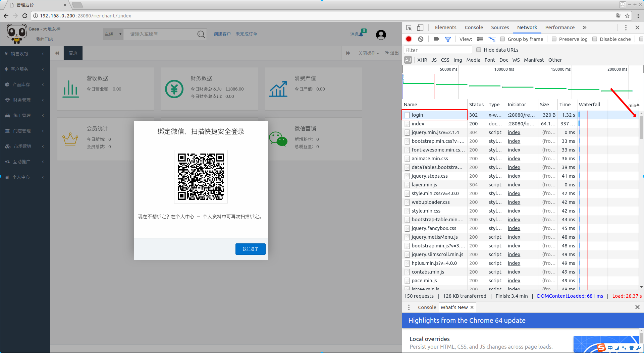Viewport: 644px width, 353px height.
Task: Go back in the browser
Action: pos(6,16)
